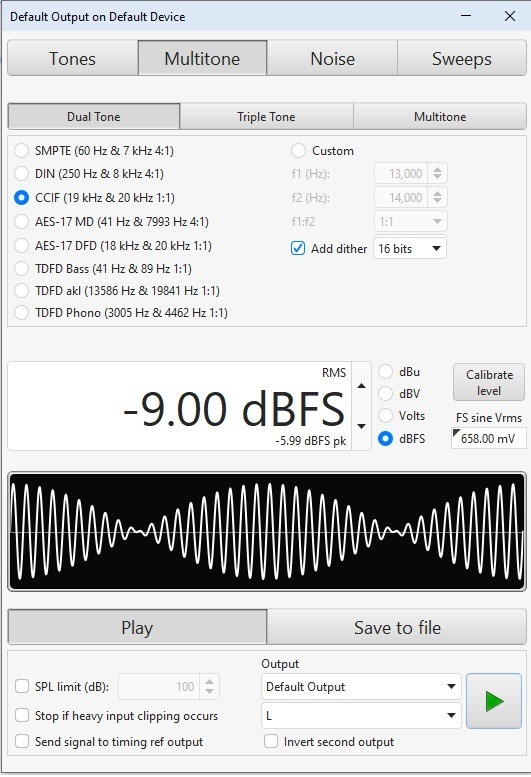Minimize the signal generator window
Viewport: 531px width, 777px height.
point(466,16)
